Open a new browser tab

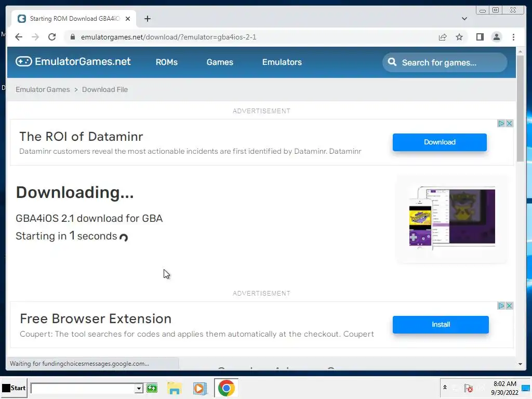(147, 19)
